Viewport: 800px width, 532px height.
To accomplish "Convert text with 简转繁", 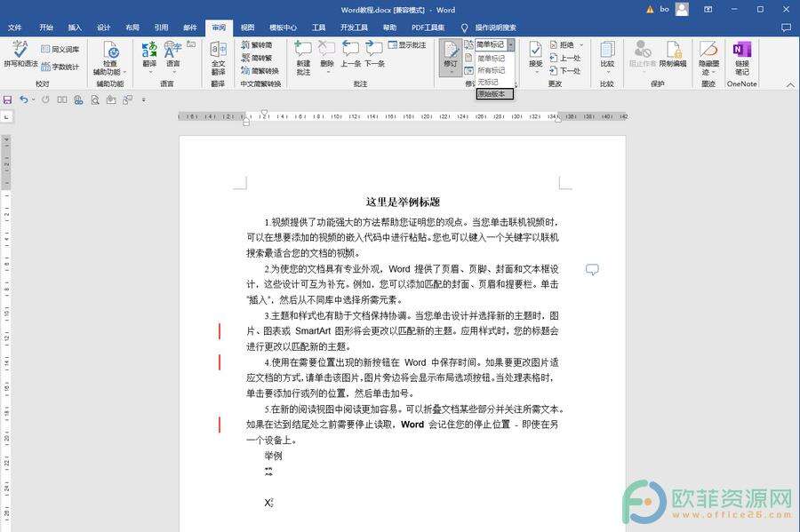I will [257, 58].
